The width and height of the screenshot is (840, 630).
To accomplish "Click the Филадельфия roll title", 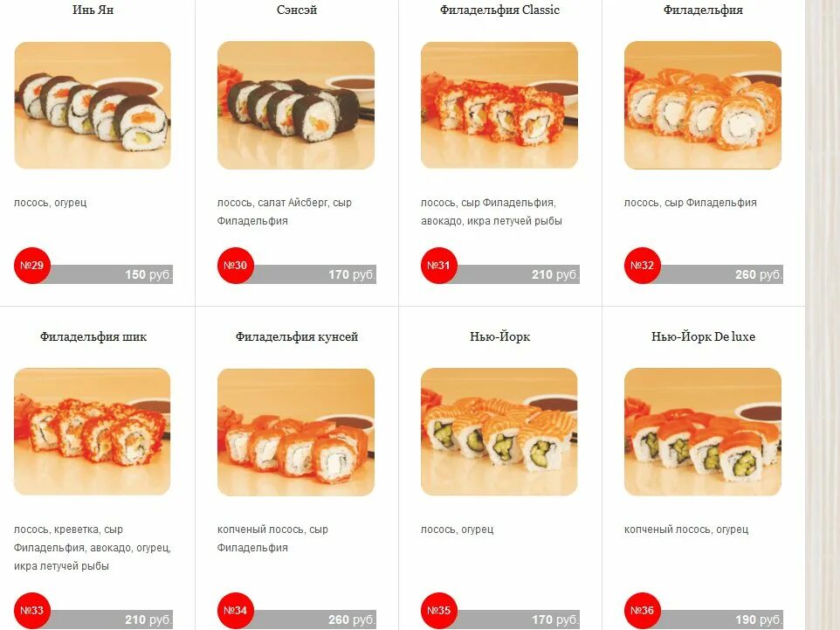I will tap(703, 10).
